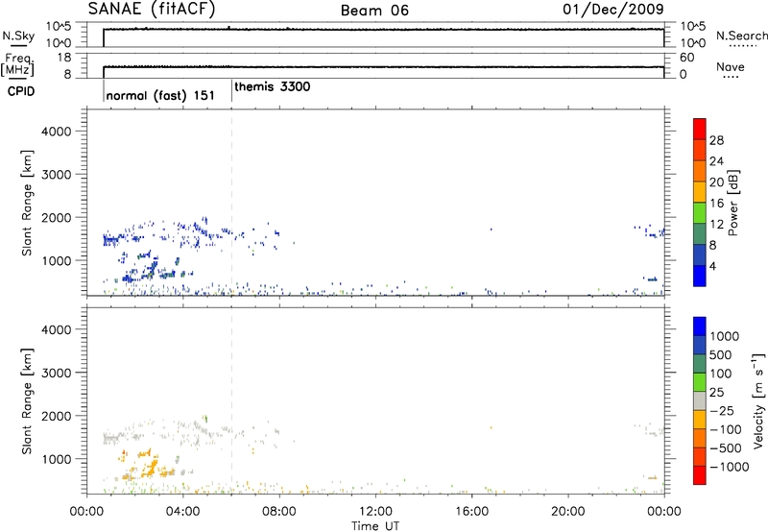The image size is (768, 532).
Task: Click the Freq. [MHz] axis label
Action: (x=17, y=64)
